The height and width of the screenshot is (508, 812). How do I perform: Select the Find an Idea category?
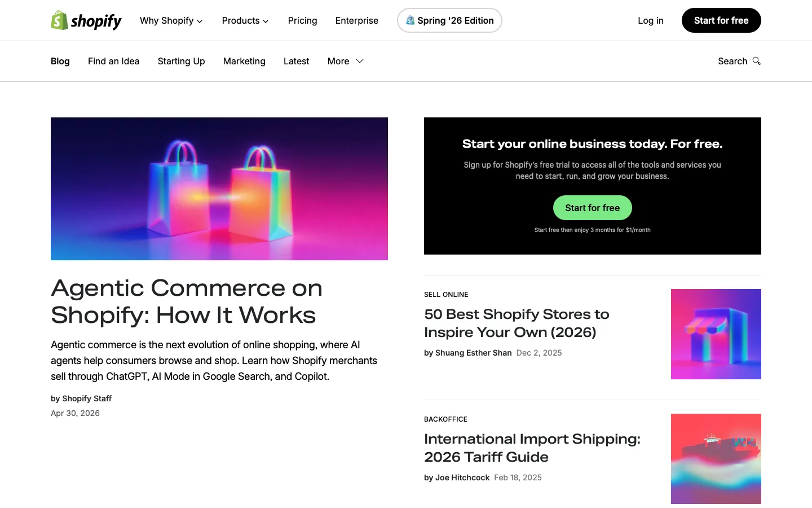pyautogui.click(x=114, y=61)
